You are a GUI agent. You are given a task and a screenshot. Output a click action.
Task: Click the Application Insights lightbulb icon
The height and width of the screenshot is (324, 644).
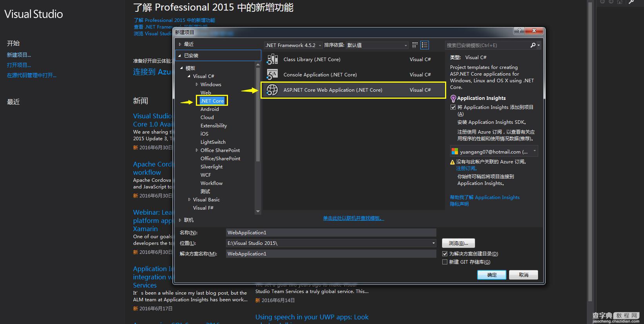tap(453, 98)
